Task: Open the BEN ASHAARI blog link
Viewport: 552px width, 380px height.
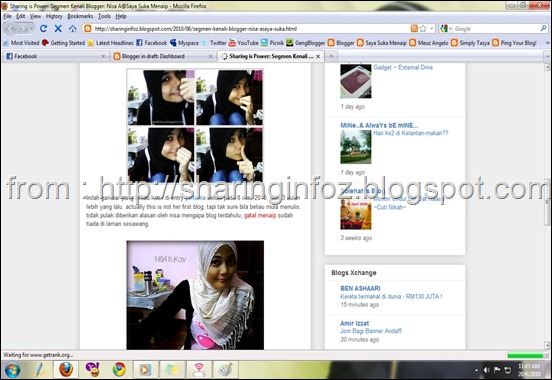Action: coord(360,288)
